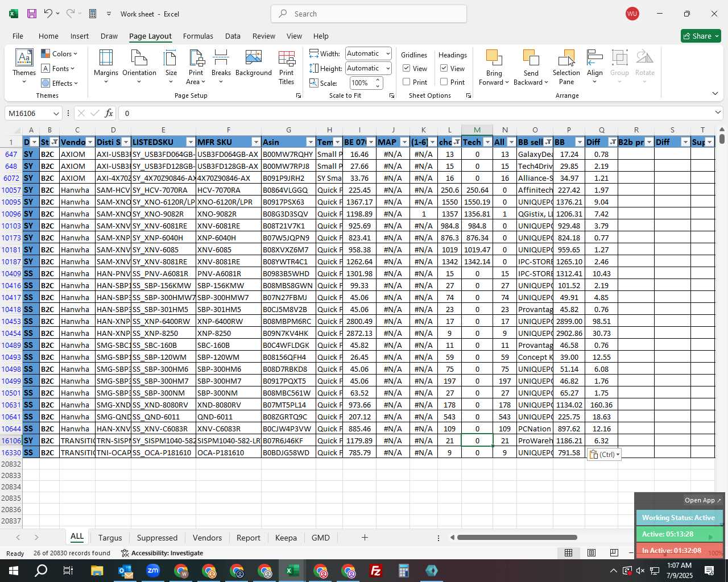Screen dimensions: 728x582
Task: Click the Send Backward icon
Action: click(531, 59)
